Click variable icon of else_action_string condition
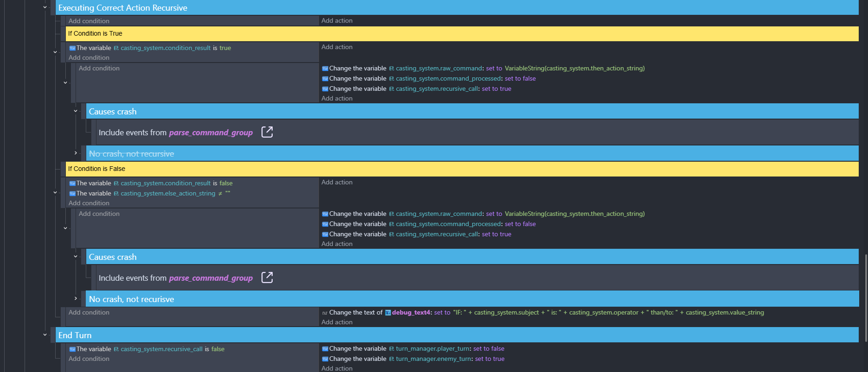This screenshot has height=372, width=868. [x=72, y=194]
